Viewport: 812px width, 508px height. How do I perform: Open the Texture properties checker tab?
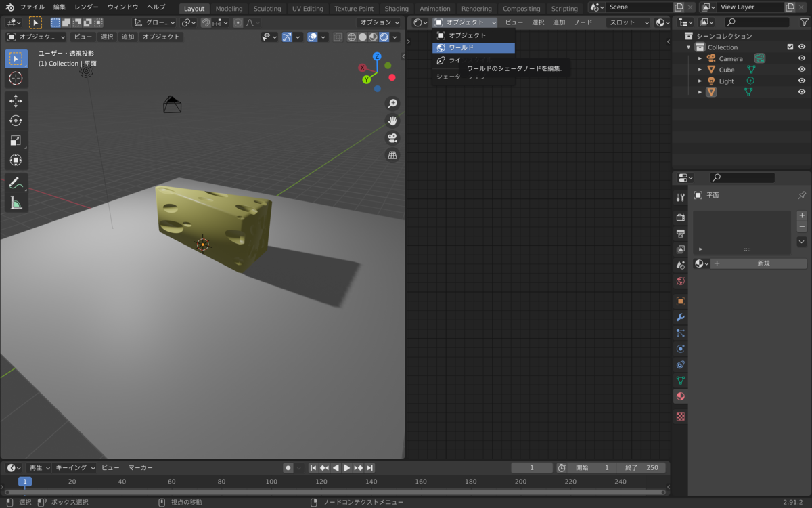[x=681, y=417]
